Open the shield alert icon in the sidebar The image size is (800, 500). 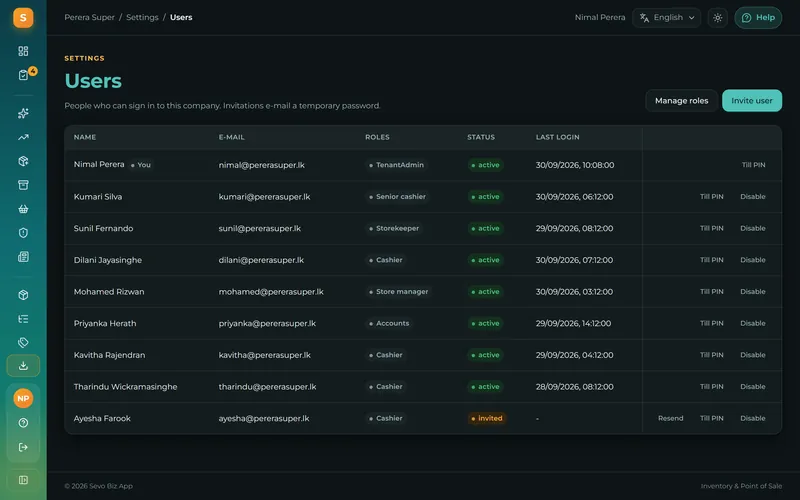pos(23,233)
